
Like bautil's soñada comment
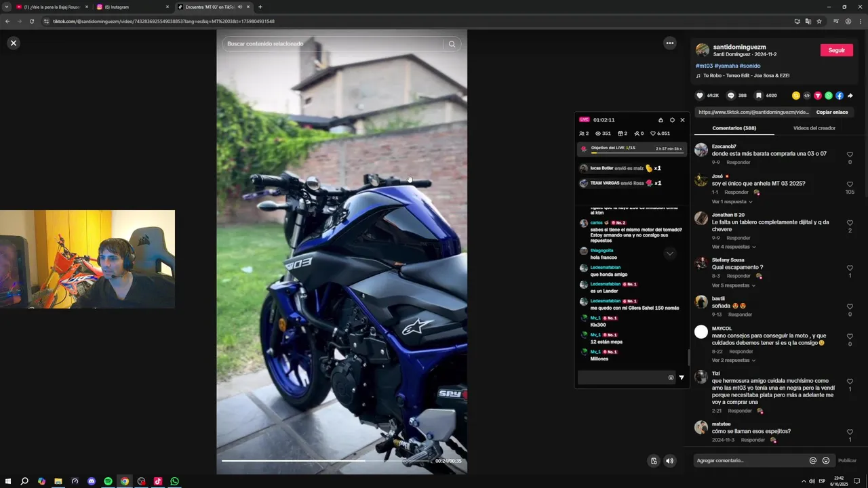coord(850,306)
